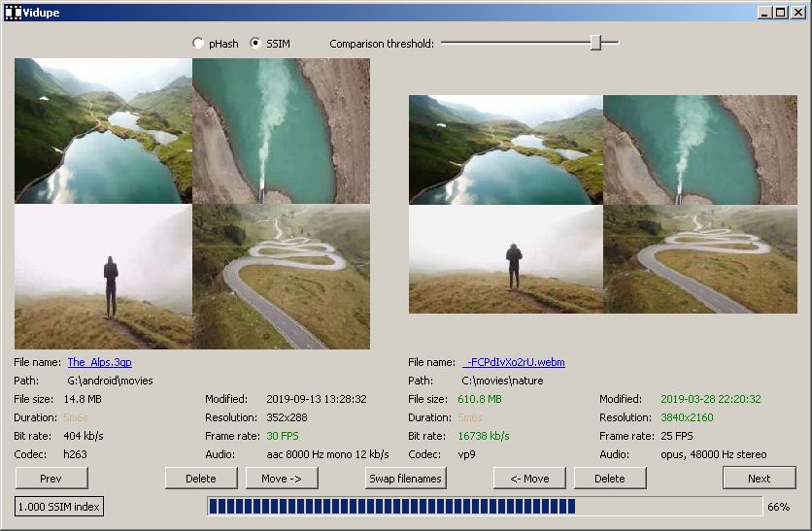Click the left video thumbnail collage
812x531 pixels.
(192, 204)
